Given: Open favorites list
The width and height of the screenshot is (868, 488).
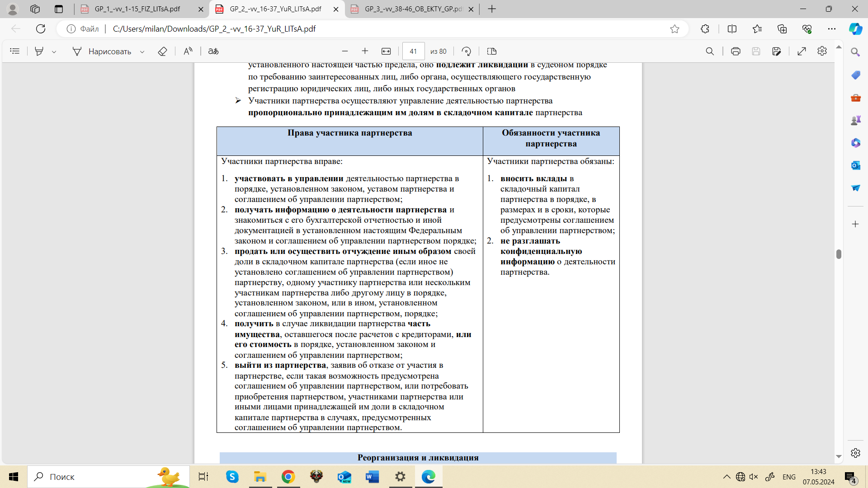Looking at the screenshot, I should 757,29.
